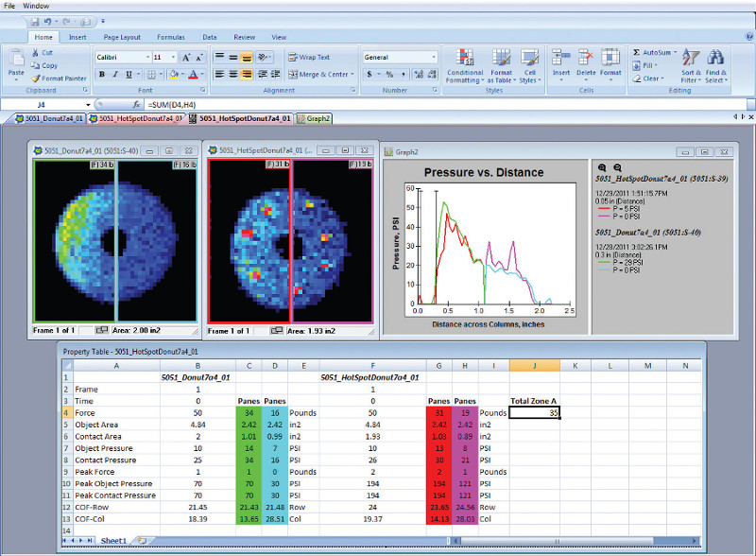Open the Window menu
The image size is (756, 556).
pos(36,6)
